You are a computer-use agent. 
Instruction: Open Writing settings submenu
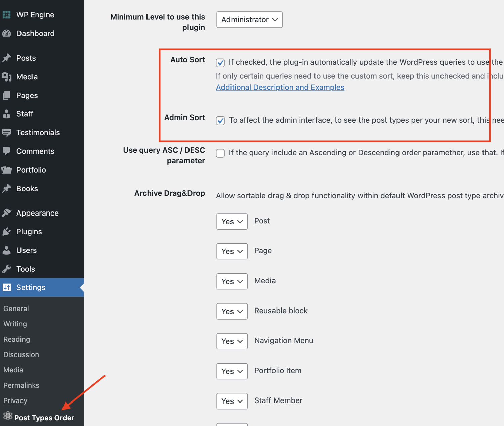15,324
